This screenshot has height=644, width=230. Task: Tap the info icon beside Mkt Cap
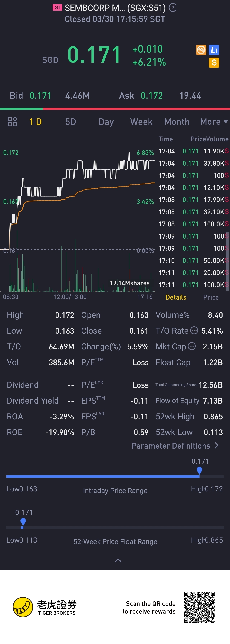[x=192, y=346]
